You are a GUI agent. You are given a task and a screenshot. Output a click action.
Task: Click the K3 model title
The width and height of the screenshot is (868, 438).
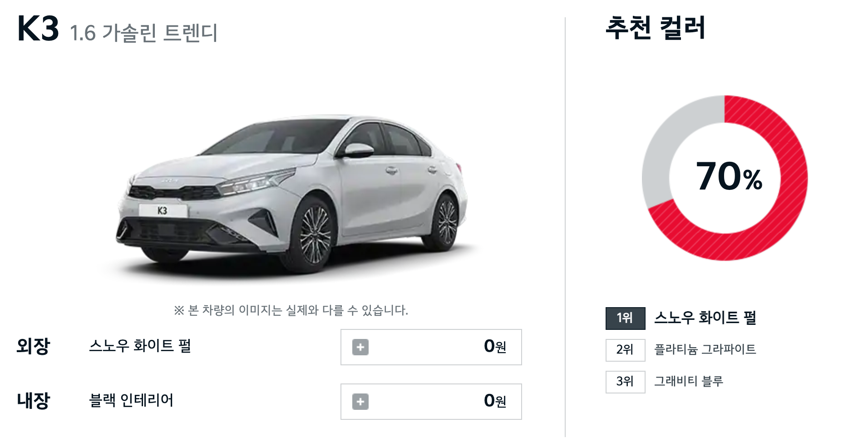38,29
